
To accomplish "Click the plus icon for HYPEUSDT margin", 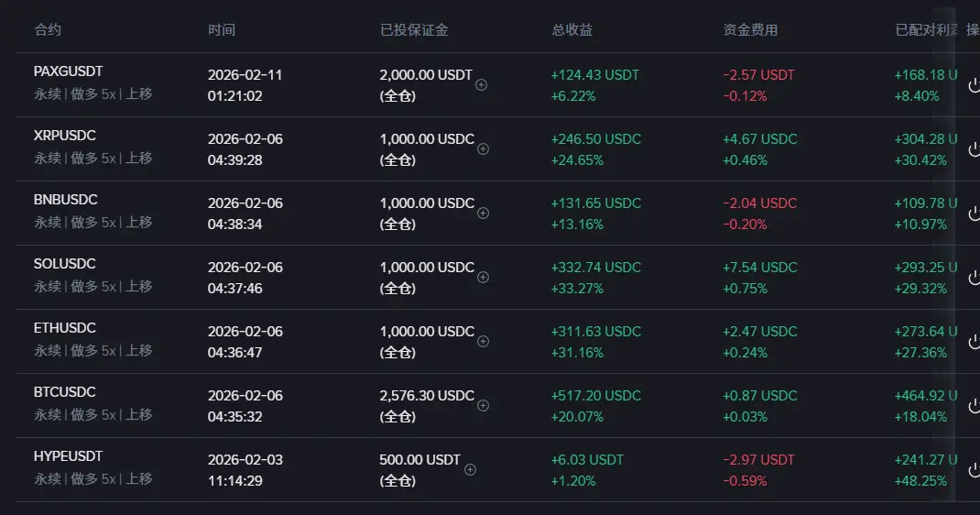I will point(470,470).
